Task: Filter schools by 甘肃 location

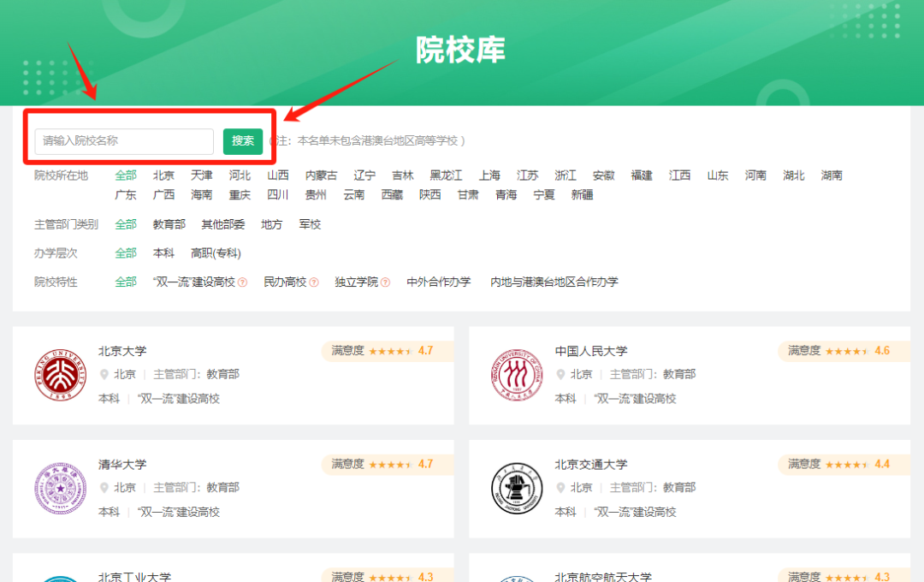Action: coord(468,194)
